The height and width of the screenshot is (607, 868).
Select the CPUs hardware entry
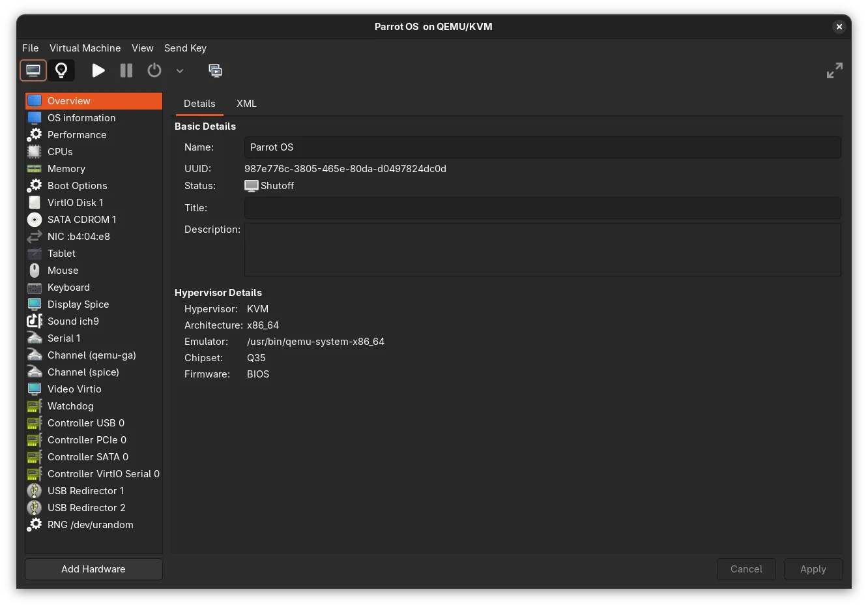94,152
